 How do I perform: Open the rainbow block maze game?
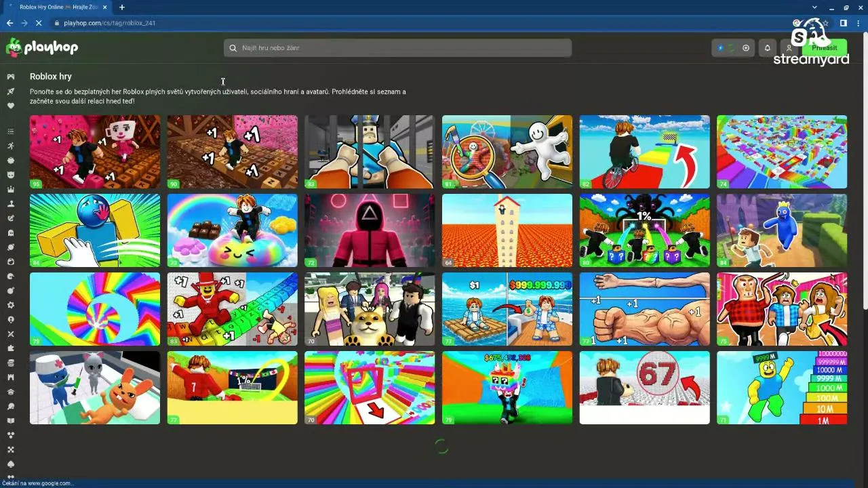(782, 152)
